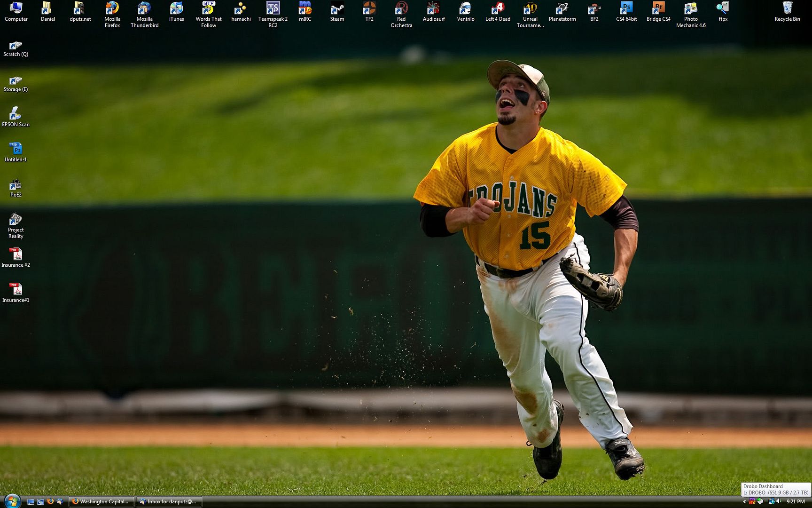Open the EPSON Scan shortcut
812x508 pixels.
pos(16,114)
